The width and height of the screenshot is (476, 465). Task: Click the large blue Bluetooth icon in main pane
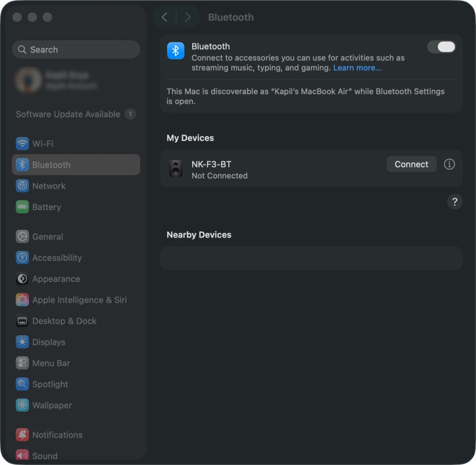tap(175, 51)
